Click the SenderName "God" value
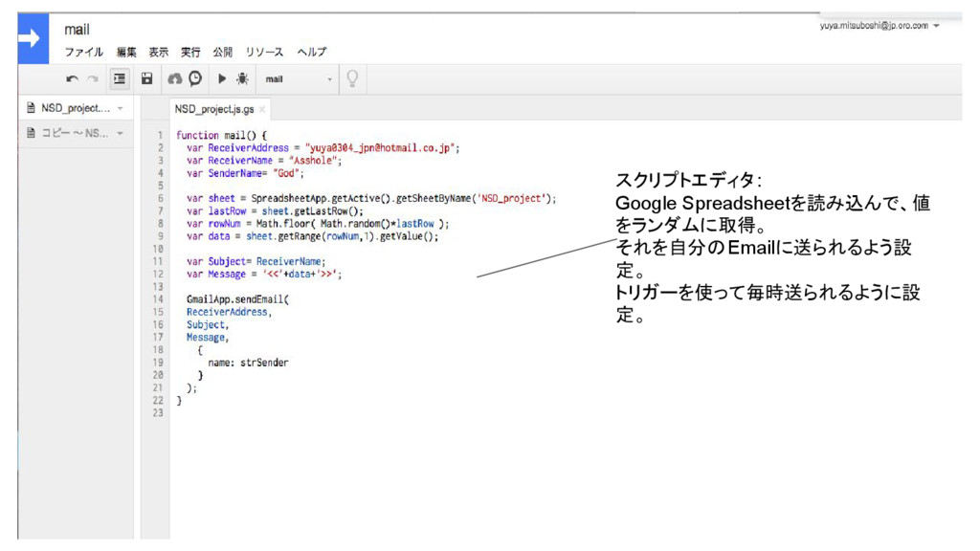Image resolution: width=980 pixels, height=551 pixels. pyautogui.click(x=287, y=173)
